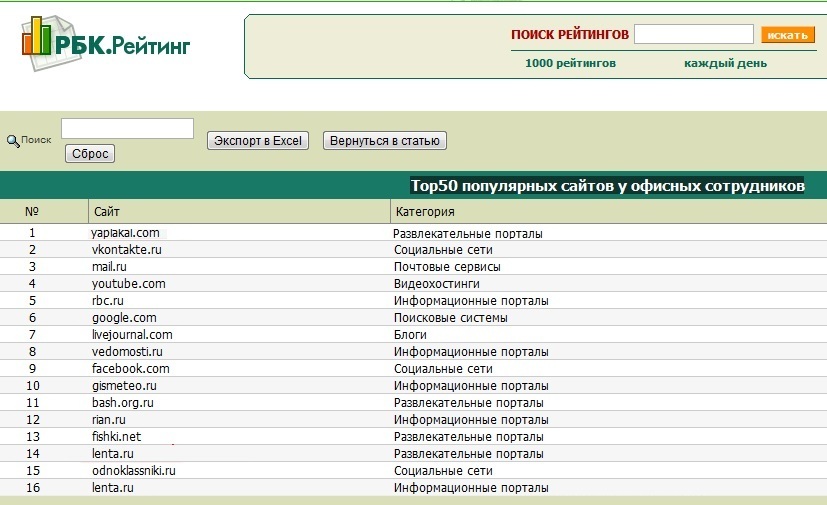Click the РБК.Рейтинг logo
Viewport: 827px width, 505px height.
pos(105,43)
